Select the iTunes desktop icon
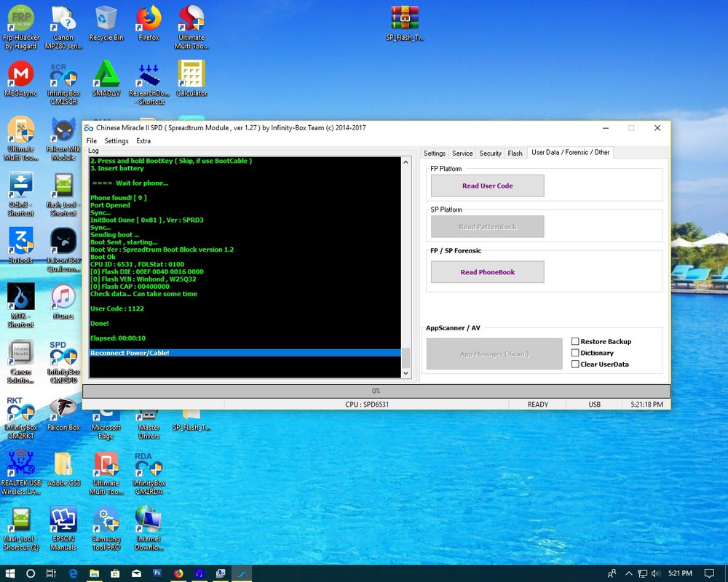The image size is (728, 582). (x=63, y=302)
